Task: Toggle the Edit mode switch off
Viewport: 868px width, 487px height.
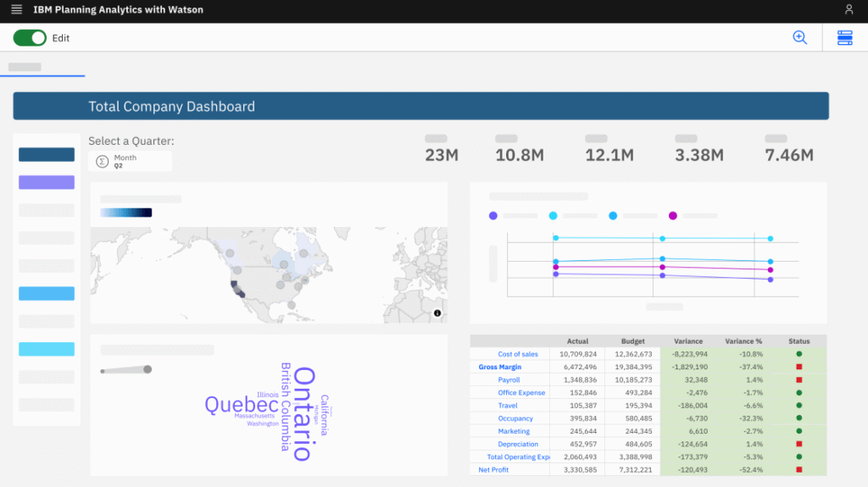Action: click(x=30, y=38)
